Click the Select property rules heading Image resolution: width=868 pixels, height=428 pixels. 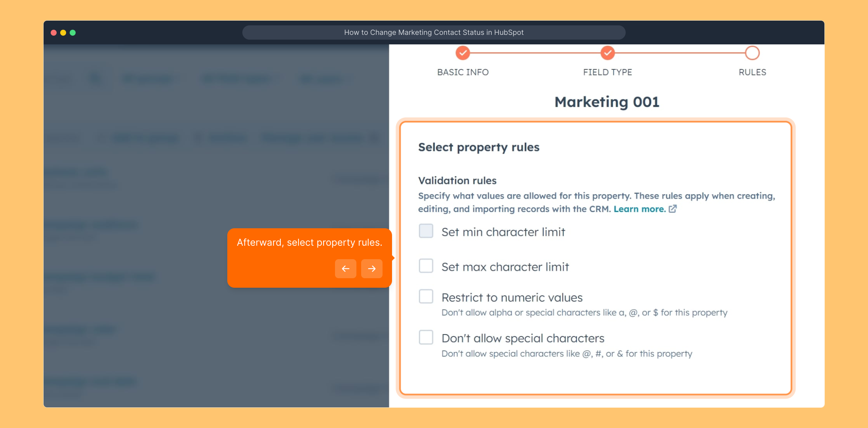(x=479, y=147)
